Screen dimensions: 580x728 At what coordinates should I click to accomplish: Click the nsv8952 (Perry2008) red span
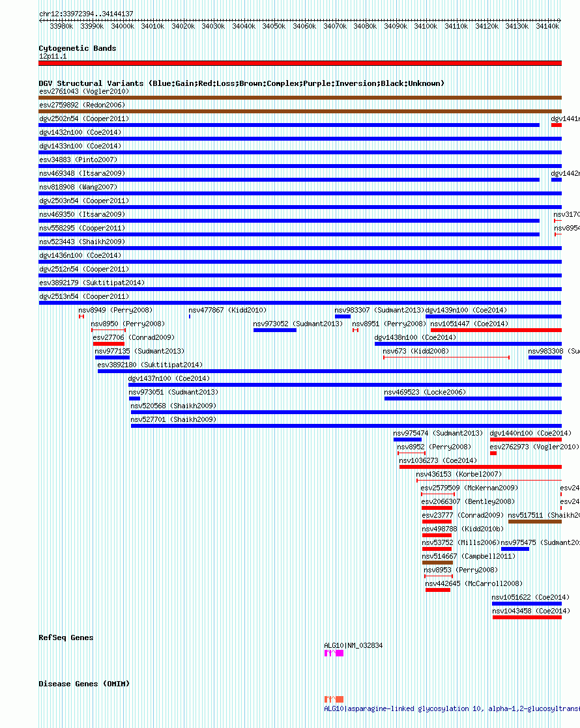pos(411,453)
